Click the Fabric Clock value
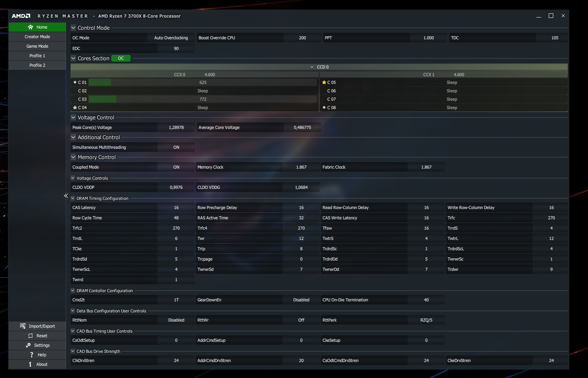Viewport: 588px width, 378px height. click(426, 167)
